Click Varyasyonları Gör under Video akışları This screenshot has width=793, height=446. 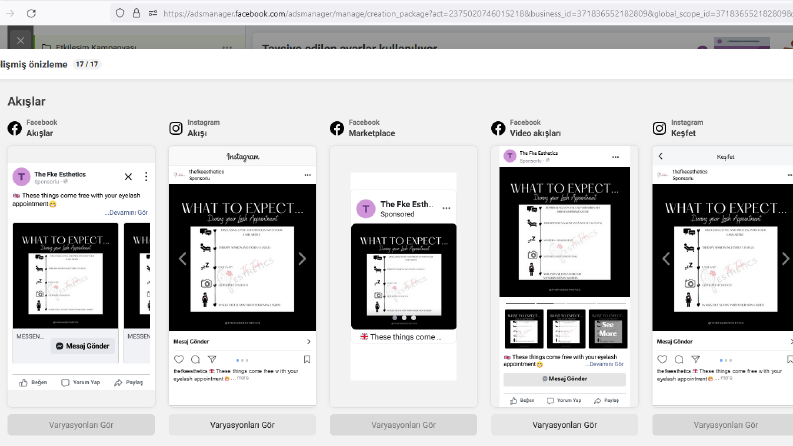pos(564,425)
